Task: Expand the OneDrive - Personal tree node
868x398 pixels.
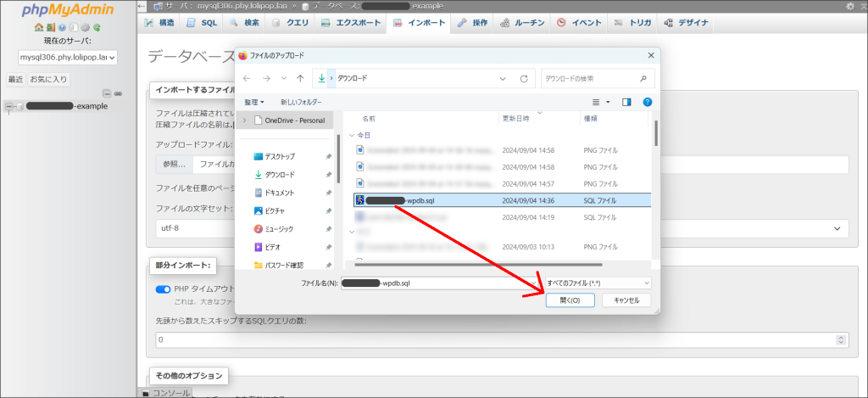Action: tap(244, 121)
